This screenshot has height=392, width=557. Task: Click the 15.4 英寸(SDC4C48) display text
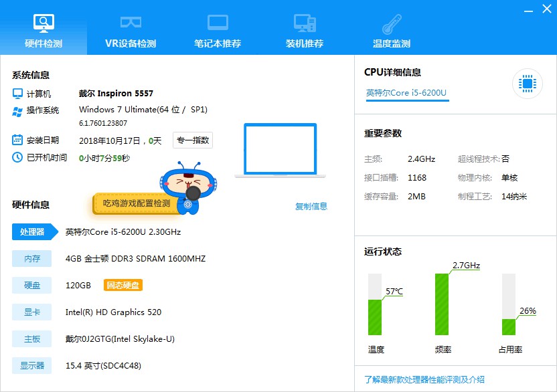(103, 366)
